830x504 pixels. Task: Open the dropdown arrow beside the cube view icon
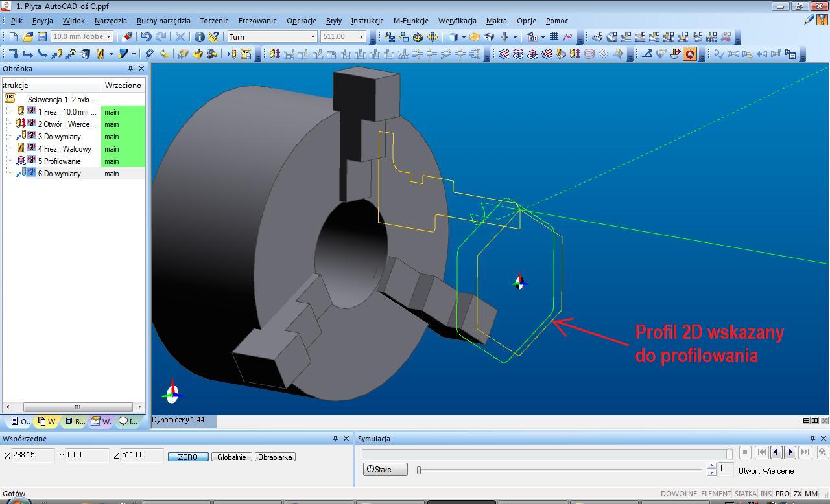pyautogui.click(x=464, y=36)
